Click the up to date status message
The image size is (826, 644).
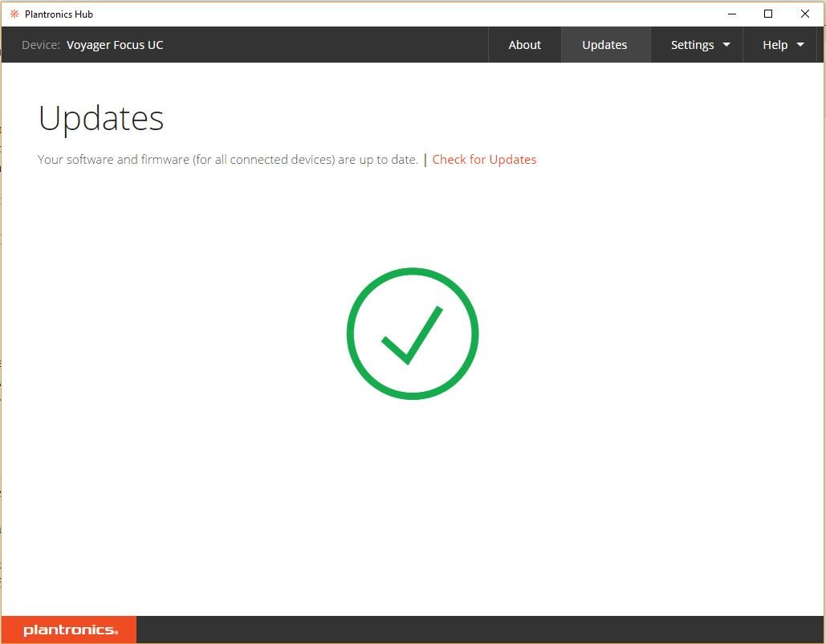point(228,160)
